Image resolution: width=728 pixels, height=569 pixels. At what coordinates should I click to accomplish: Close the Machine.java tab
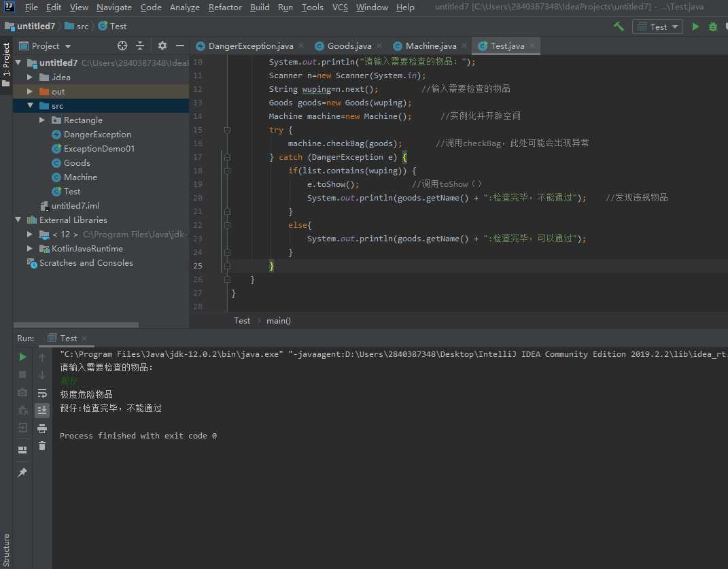point(464,46)
